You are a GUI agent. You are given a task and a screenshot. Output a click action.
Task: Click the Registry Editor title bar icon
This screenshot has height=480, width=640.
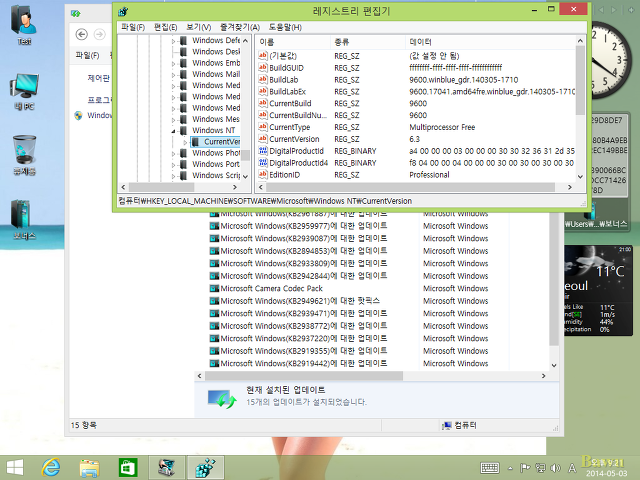[x=123, y=11]
